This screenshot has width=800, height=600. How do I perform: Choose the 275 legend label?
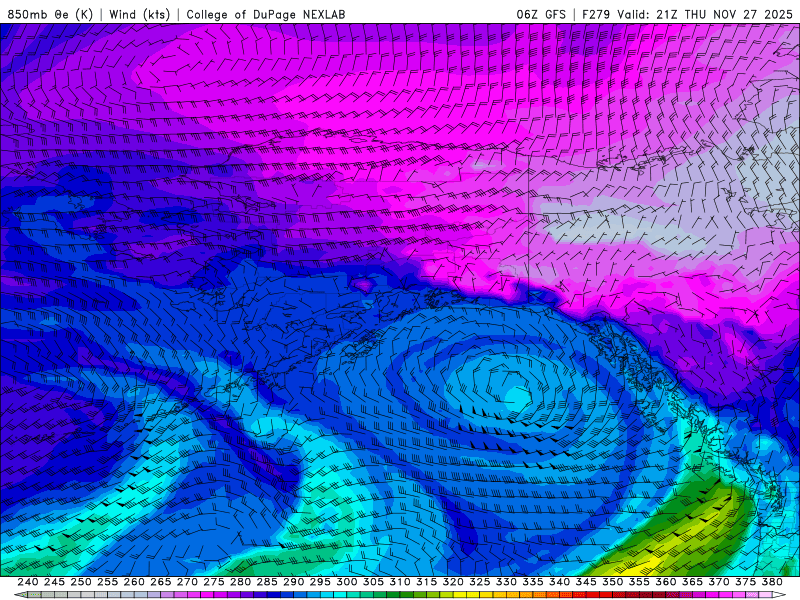(213, 582)
